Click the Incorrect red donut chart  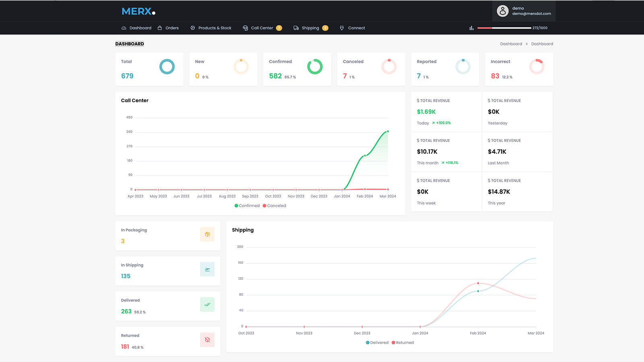point(537,67)
